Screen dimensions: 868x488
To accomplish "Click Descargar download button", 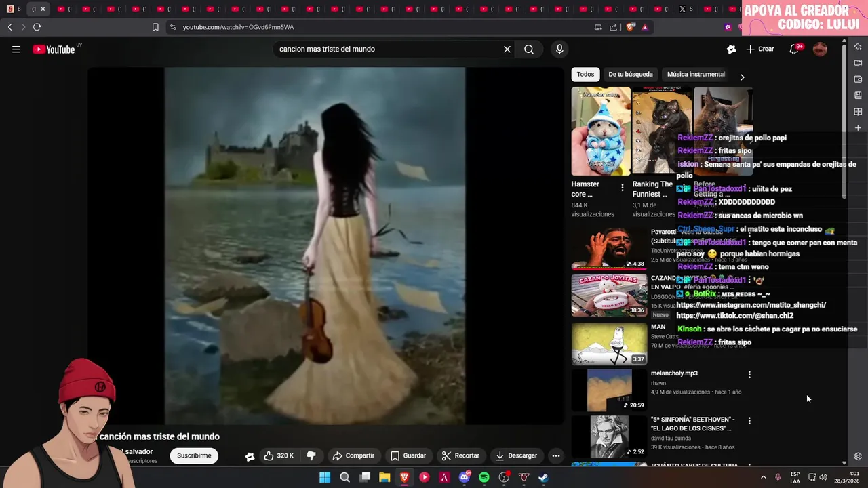I will [x=517, y=455].
